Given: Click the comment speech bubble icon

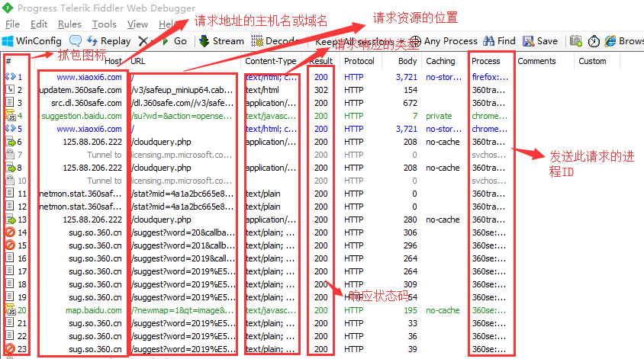Looking at the screenshot, I should coord(76,40).
